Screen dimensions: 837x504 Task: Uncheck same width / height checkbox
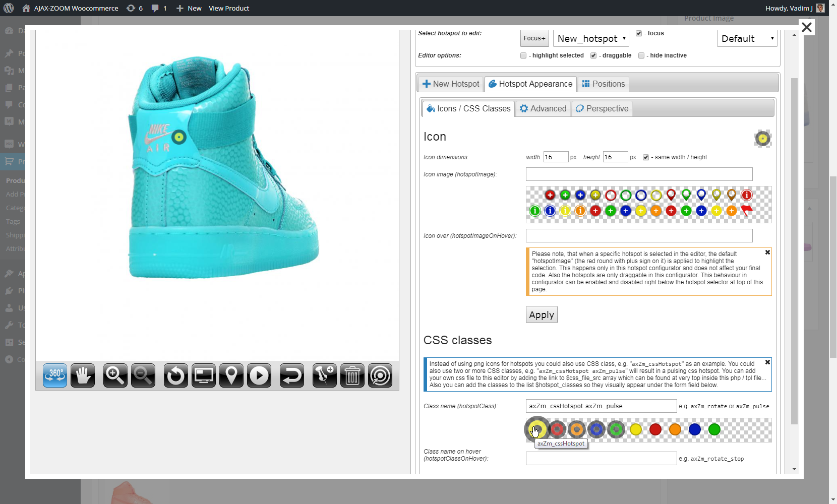click(x=646, y=157)
